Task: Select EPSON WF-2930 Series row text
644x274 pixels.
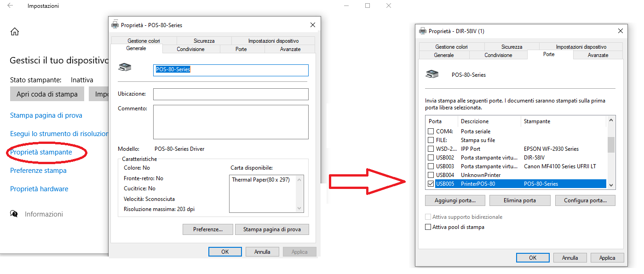Action: pyautogui.click(x=551, y=149)
